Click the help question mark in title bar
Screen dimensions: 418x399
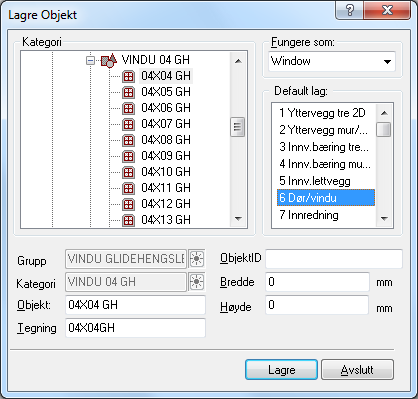(350, 10)
